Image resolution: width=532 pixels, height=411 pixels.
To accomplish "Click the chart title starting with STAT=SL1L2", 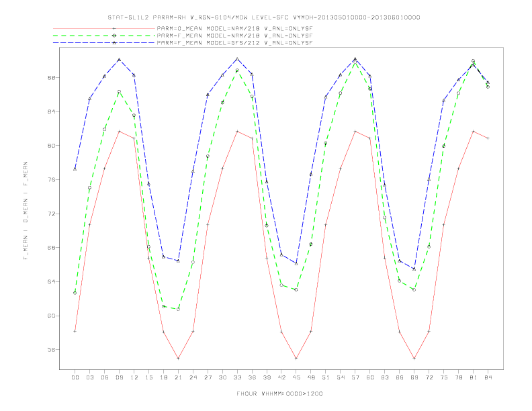I will coord(263,17).
